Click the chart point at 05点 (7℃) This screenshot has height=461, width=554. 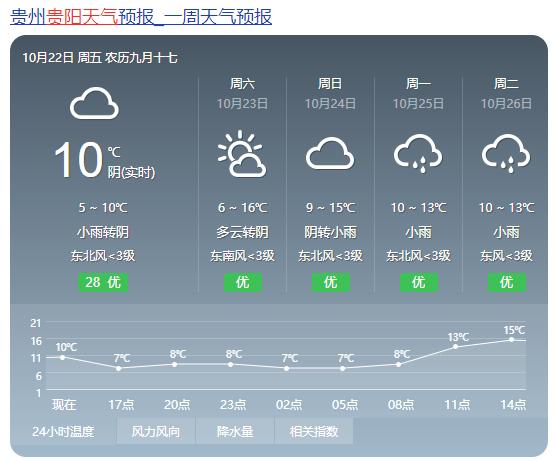[x=343, y=368]
